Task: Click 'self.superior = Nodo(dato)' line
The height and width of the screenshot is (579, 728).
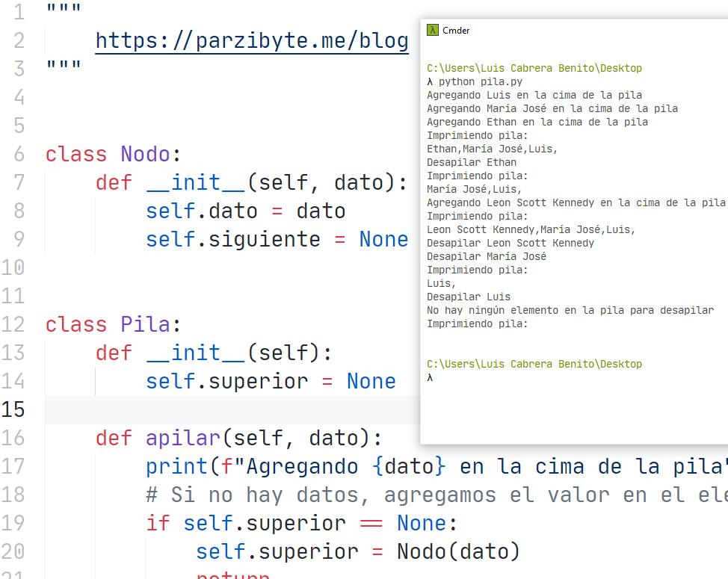Action: coord(358,551)
